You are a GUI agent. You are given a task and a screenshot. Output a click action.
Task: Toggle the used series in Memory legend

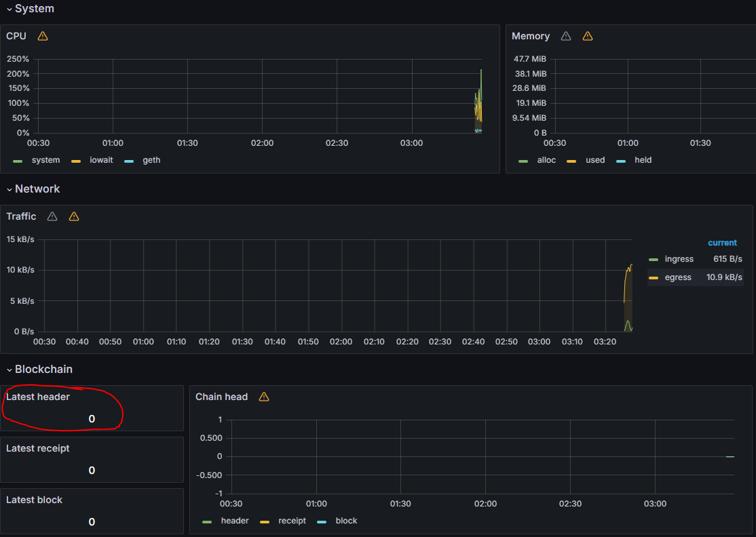[x=595, y=160]
